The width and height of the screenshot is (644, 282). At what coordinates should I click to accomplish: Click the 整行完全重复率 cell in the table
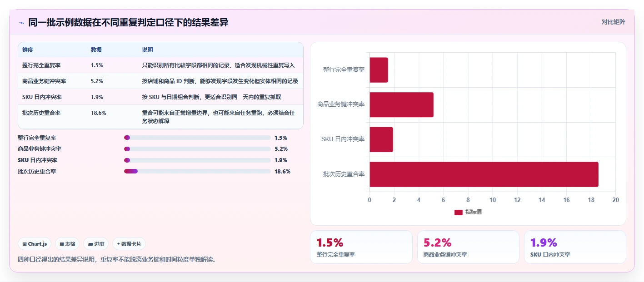click(x=41, y=65)
